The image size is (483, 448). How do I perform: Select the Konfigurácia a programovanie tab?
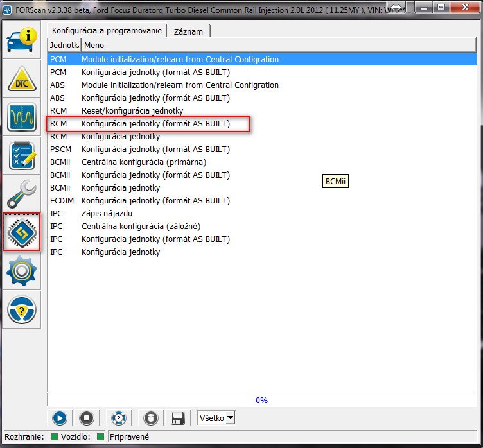coord(107,31)
